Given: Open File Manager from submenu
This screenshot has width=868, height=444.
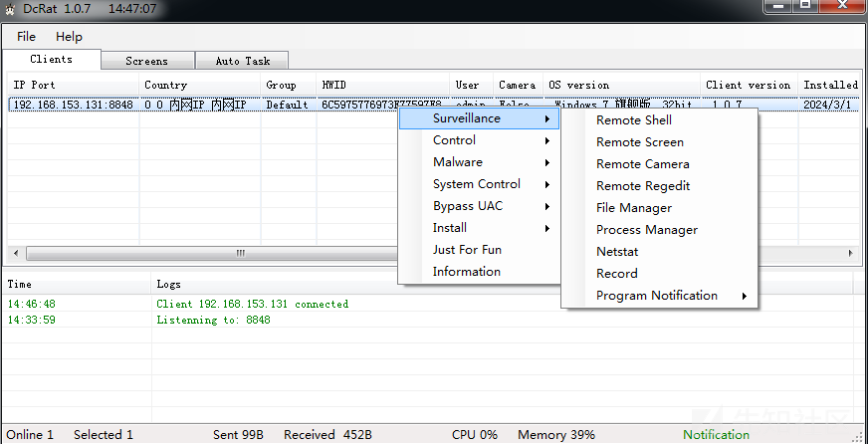Looking at the screenshot, I should tap(659, 208).
